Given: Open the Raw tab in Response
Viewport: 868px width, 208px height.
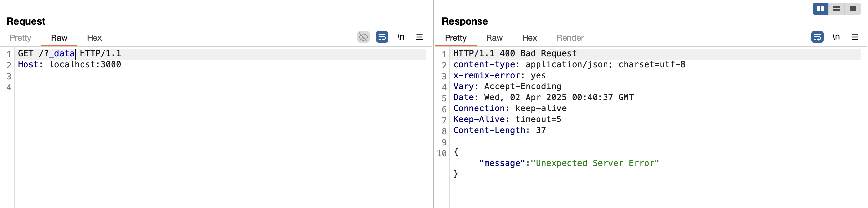Looking at the screenshot, I should pos(494,38).
